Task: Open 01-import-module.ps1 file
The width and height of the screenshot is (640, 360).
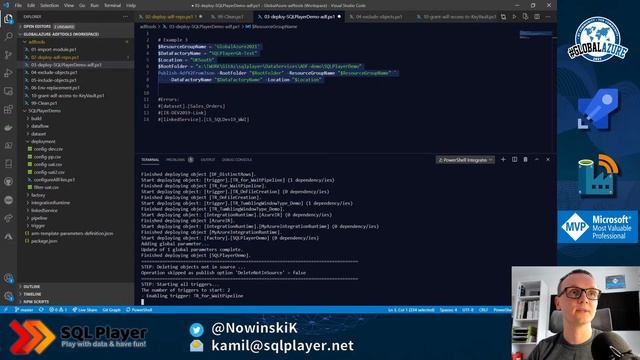Action: [x=76, y=49]
